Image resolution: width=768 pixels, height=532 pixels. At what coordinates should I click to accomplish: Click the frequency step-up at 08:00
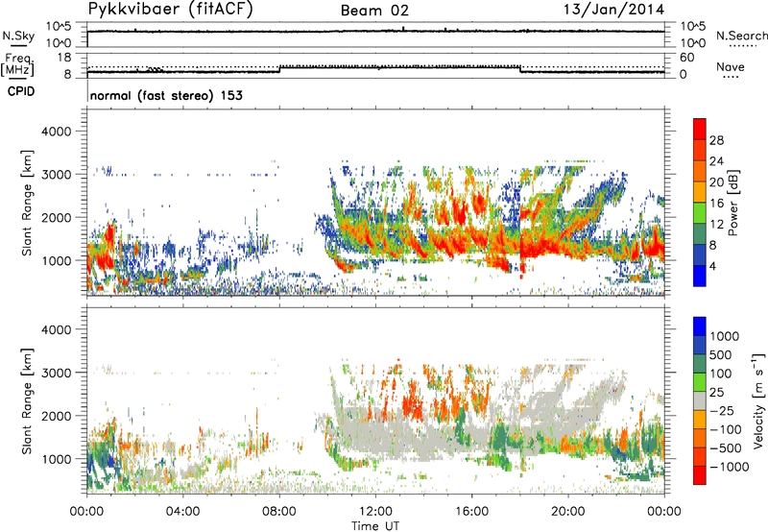(279, 69)
